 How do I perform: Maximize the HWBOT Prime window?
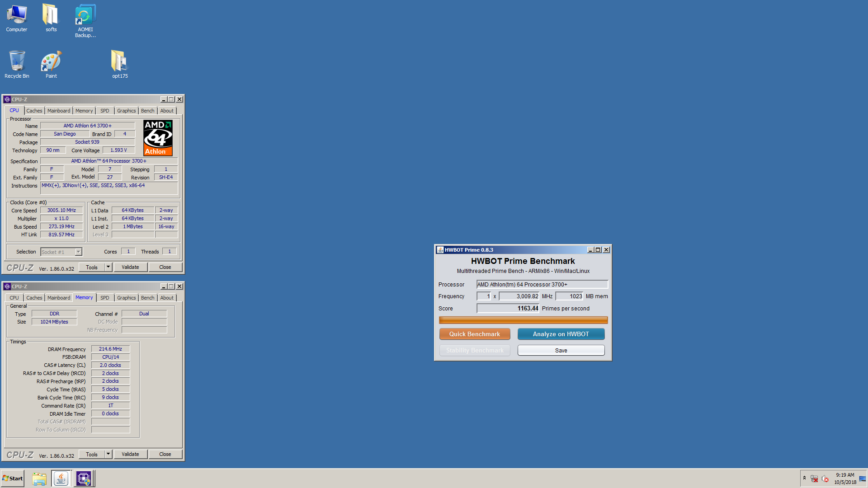click(x=598, y=250)
